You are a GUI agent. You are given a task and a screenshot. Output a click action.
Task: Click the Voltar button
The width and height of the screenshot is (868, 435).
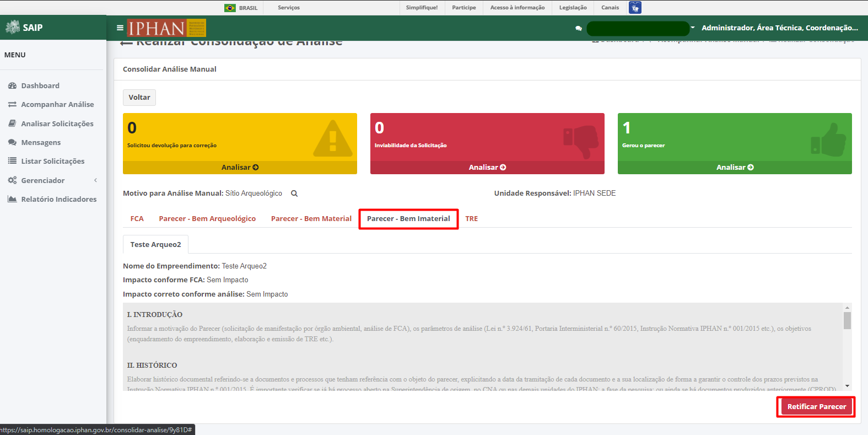click(139, 98)
